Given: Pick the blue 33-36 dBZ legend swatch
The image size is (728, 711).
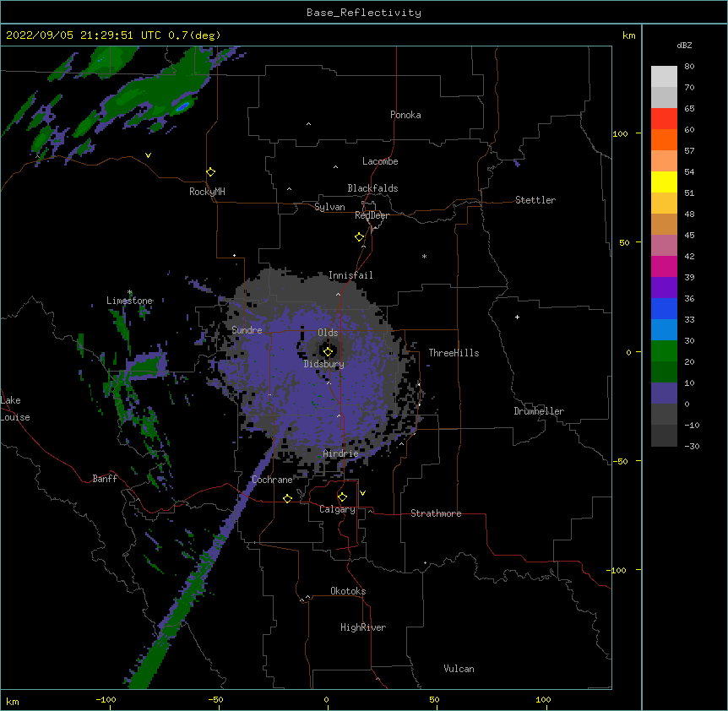Looking at the screenshot, I should (664, 308).
